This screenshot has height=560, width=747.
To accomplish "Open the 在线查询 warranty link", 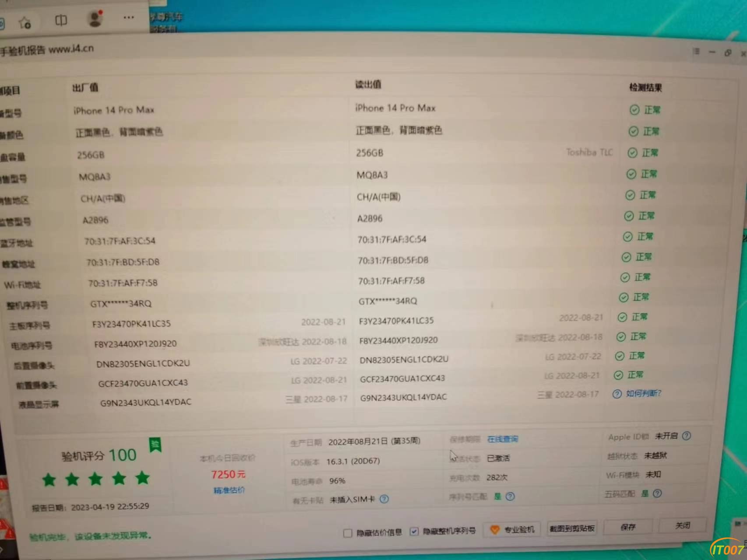I will tap(503, 439).
